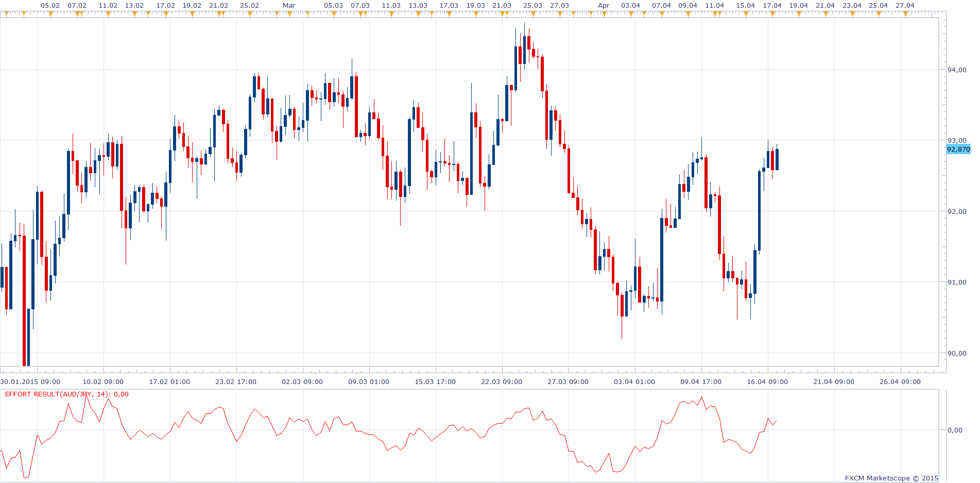Image resolution: width=980 pixels, height=483 pixels.
Task: Click the 21.02 date on top scale
Action: pos(219,6)
